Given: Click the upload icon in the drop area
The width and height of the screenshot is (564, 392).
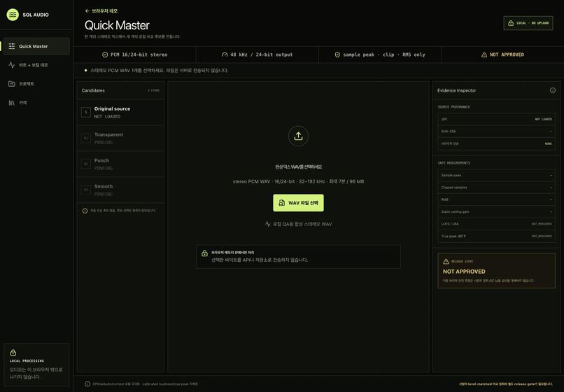Looking at the screenshot, I should [x=298, y=136].
